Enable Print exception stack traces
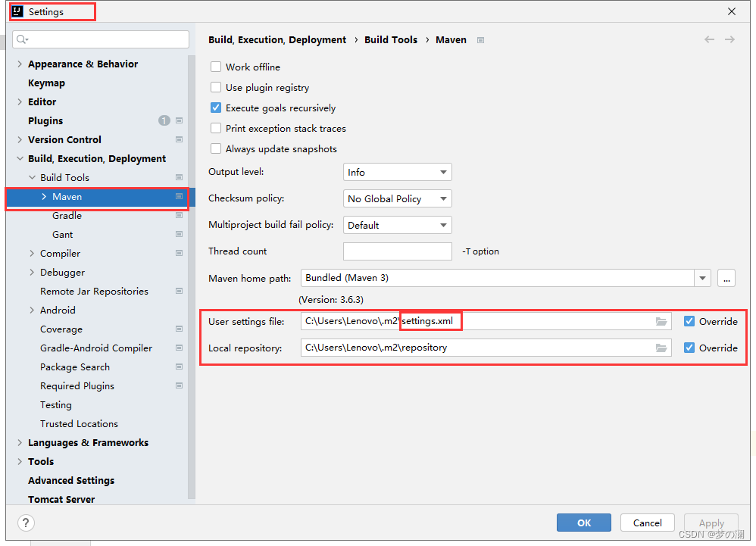The image size is (756, 546). (216, 128)
